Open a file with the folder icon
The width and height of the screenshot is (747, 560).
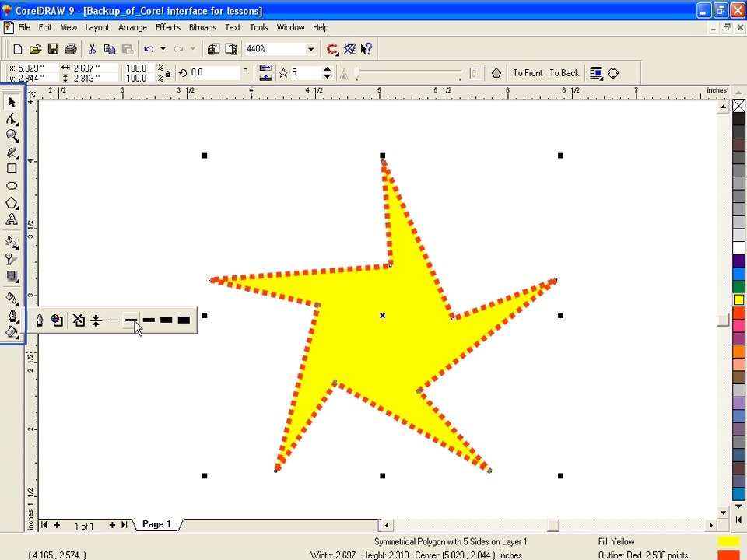pos(35,48)
